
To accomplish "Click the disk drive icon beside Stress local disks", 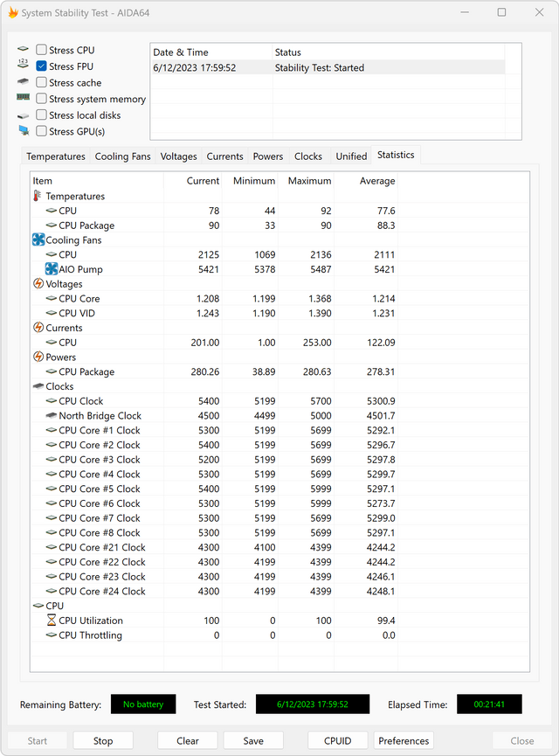I will 23,115.
